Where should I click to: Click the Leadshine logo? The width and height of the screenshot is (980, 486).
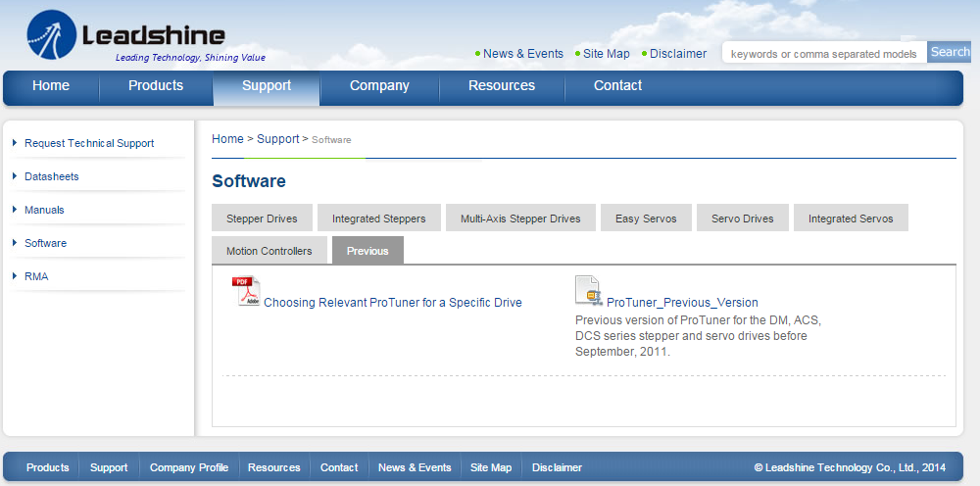click(x=125, y=35)
